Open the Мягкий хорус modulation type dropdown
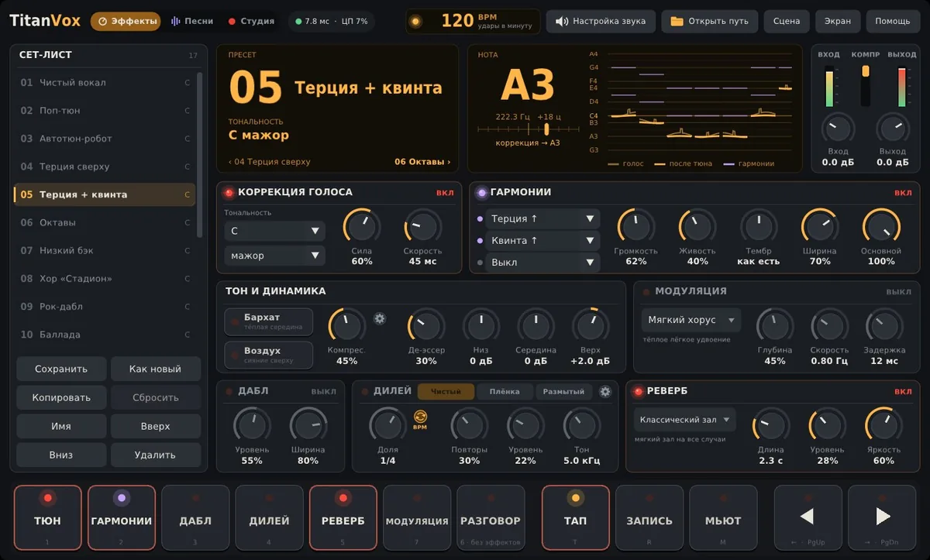This screenshot has width=930, height=560. [691, 320]
